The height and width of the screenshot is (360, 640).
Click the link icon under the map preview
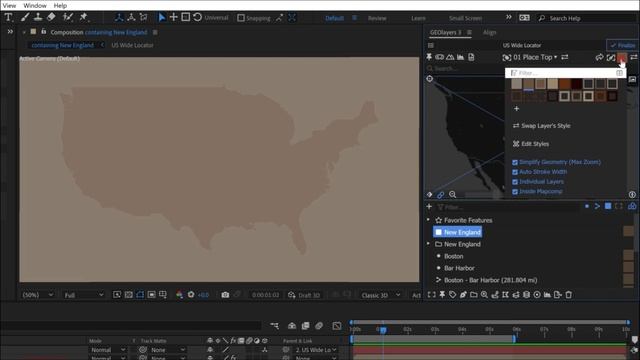click(x=440, y=195)
